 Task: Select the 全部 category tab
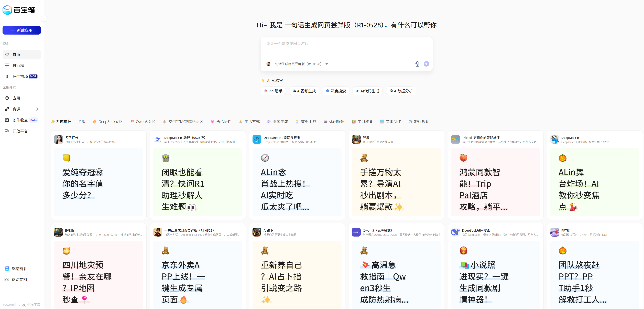click(82, 122)
